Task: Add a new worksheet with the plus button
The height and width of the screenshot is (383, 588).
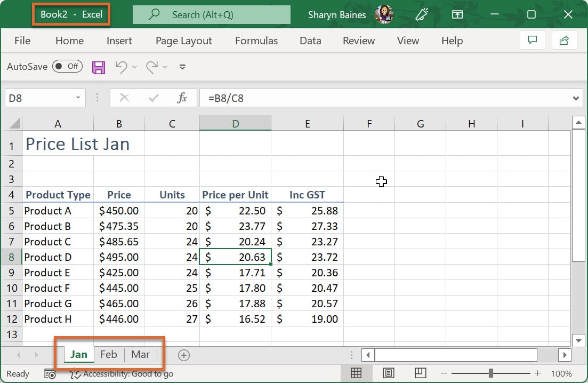Action: (183, 354)
